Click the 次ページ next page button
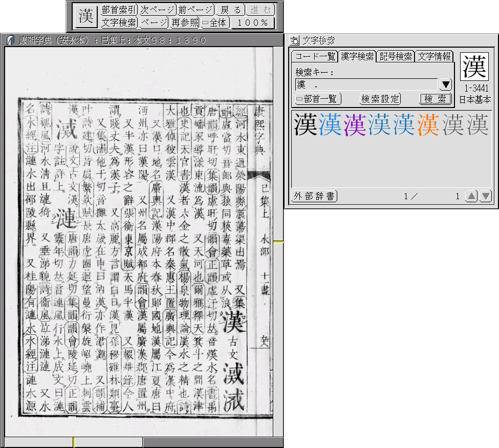 pos(157,10)
